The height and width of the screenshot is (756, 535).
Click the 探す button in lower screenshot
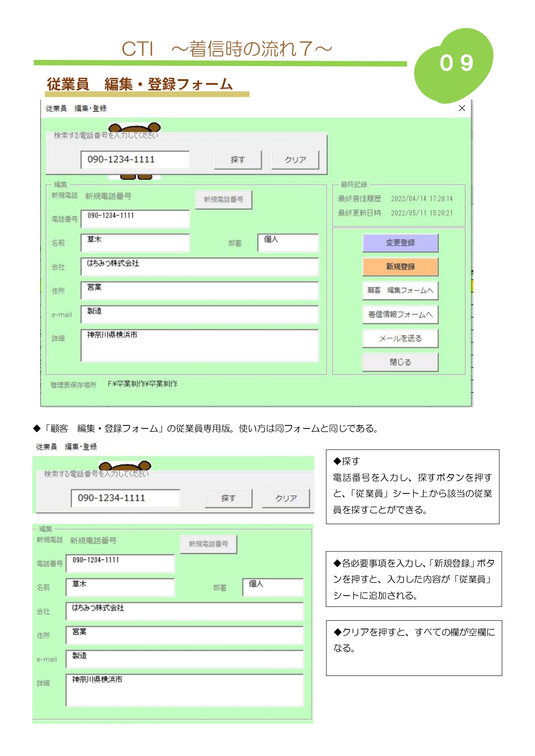(x=228, y=498)
